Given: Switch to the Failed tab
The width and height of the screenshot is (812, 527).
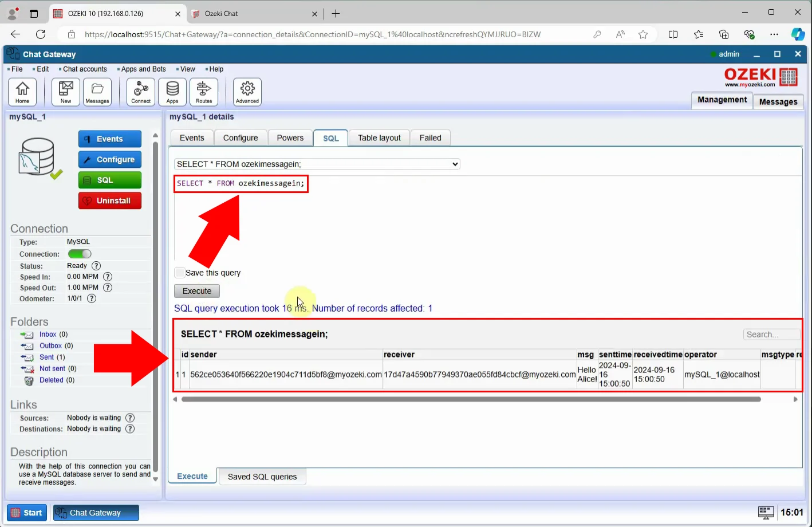Looking at the screenshot, I should click(431, 138).
